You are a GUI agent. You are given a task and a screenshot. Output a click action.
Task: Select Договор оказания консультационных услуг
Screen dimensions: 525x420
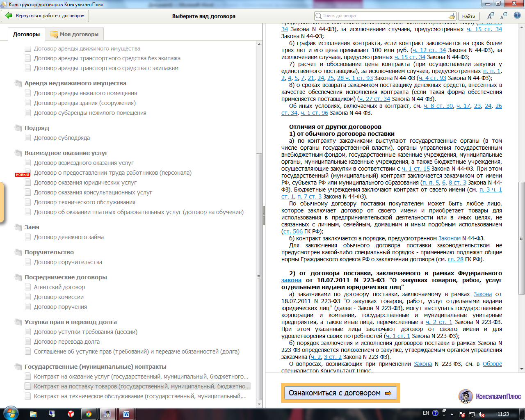pyautogui.click(x=93, y=192)
